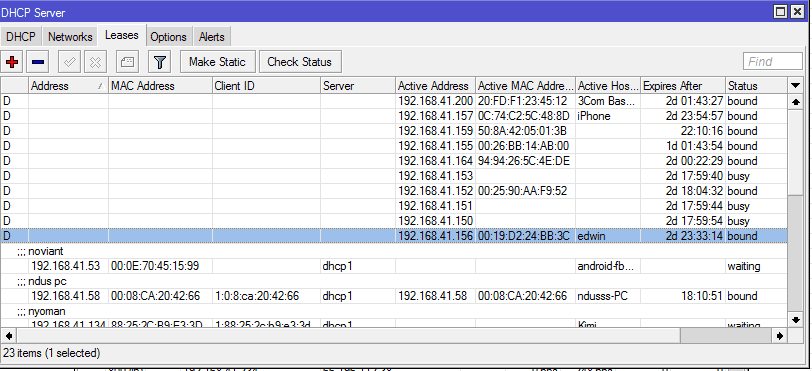
Task: Sort by the Status column header
Action: 757,86
